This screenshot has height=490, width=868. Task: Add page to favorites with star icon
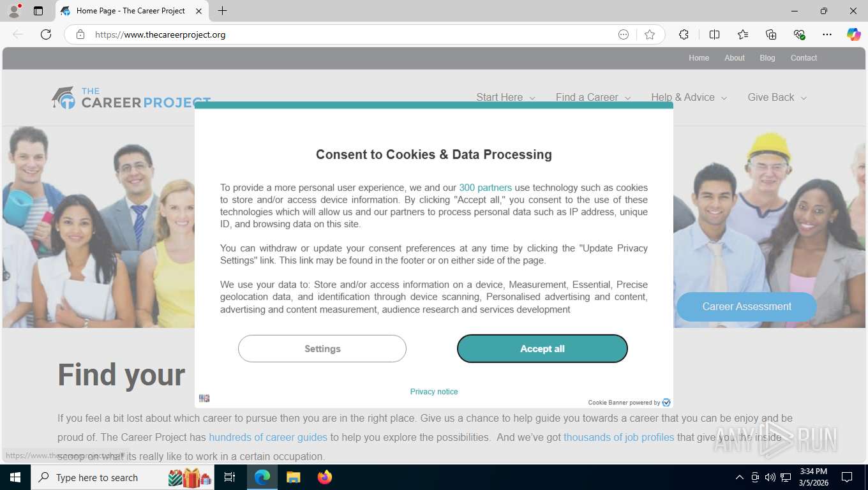click(650, 34)
